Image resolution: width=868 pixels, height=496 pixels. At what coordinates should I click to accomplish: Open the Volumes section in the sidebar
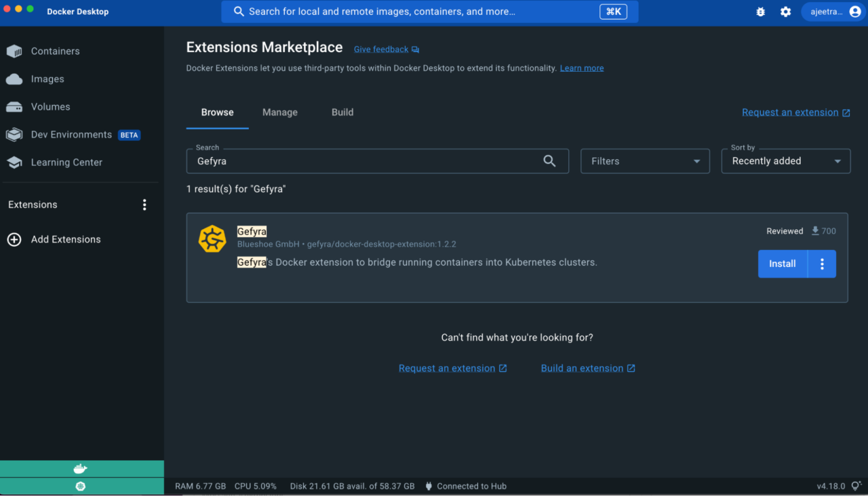[x=50, y=106]
